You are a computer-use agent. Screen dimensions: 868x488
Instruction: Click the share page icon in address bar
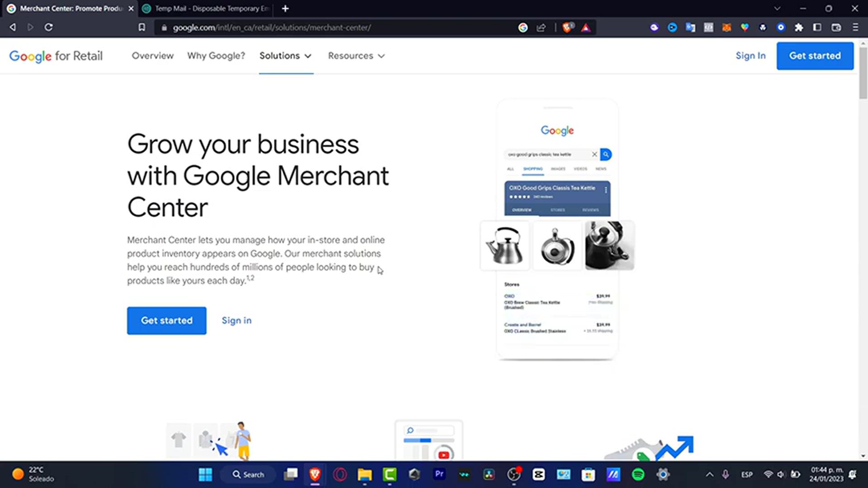pyautogui.click(x=541, y=28)
